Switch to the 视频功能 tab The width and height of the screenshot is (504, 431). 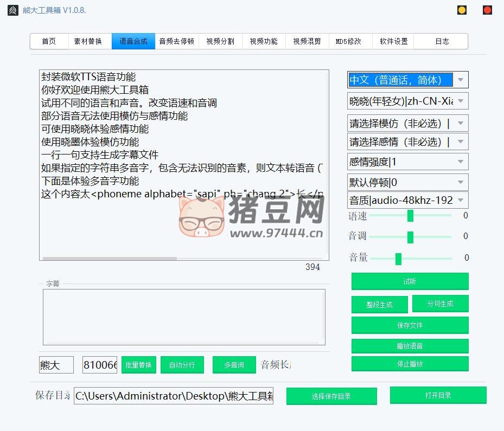point(264,41)
